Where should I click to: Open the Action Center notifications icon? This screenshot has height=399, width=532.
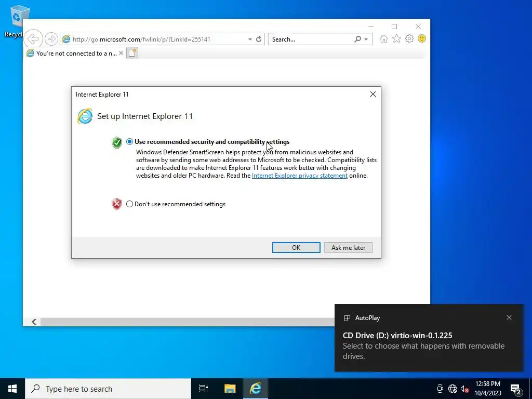point(516,389)
